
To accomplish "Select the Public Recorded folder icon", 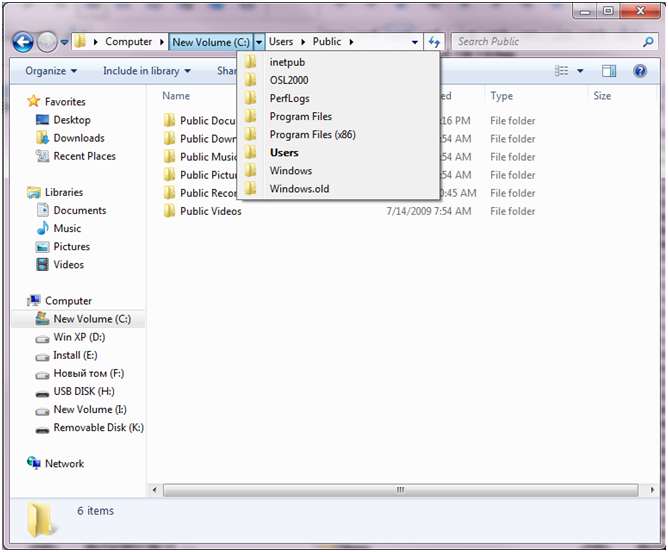I will (x=169, y=193).
